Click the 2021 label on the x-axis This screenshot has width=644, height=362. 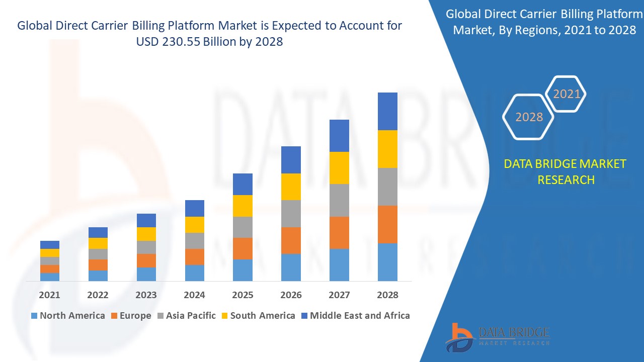(x=49, y=295)
